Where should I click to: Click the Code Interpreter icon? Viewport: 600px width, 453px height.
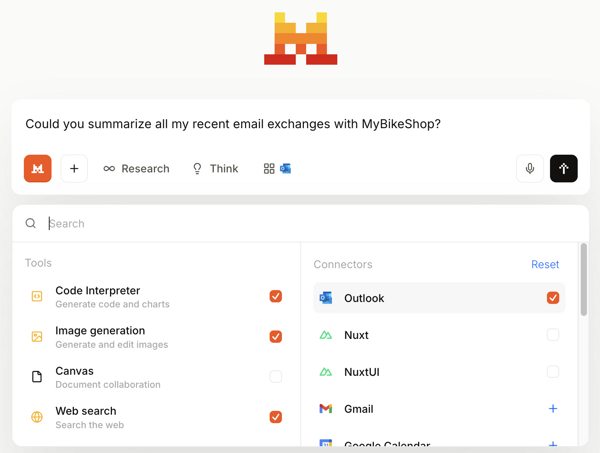(37, 296)
